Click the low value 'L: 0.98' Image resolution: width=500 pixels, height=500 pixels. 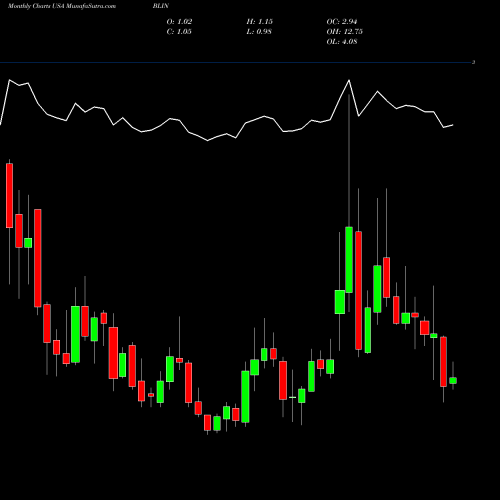click(259, 32)
